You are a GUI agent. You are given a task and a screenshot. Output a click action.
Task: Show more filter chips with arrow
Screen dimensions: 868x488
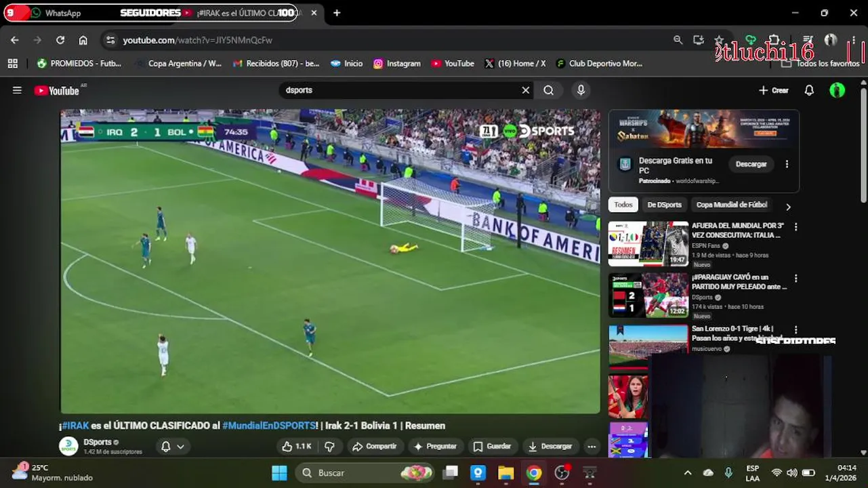click(788, 206)
